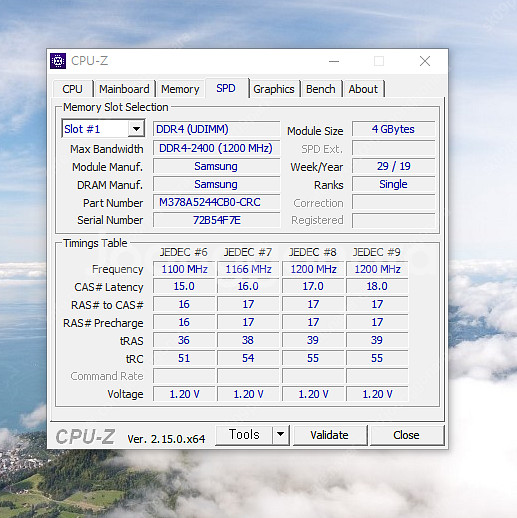Click JEDEC #6 tRAS value 36
The height and width of the screenshot is (518, 517).
tap(184, 340)
